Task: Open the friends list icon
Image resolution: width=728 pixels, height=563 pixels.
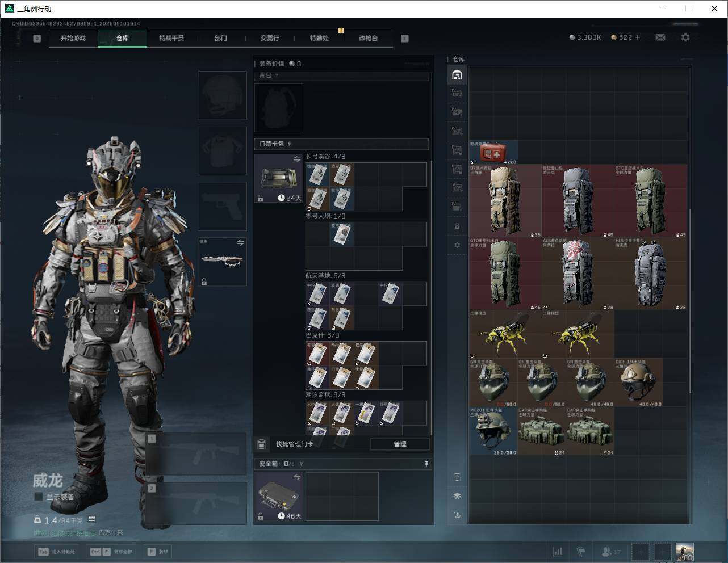Action: [610, 551]
